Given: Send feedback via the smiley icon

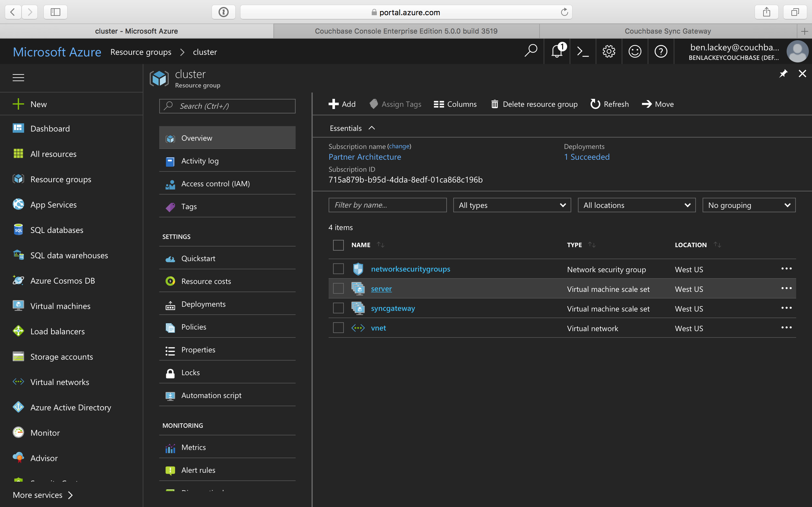Looking at the screenshot, I should pyautogui.click(x=635, y=51).
